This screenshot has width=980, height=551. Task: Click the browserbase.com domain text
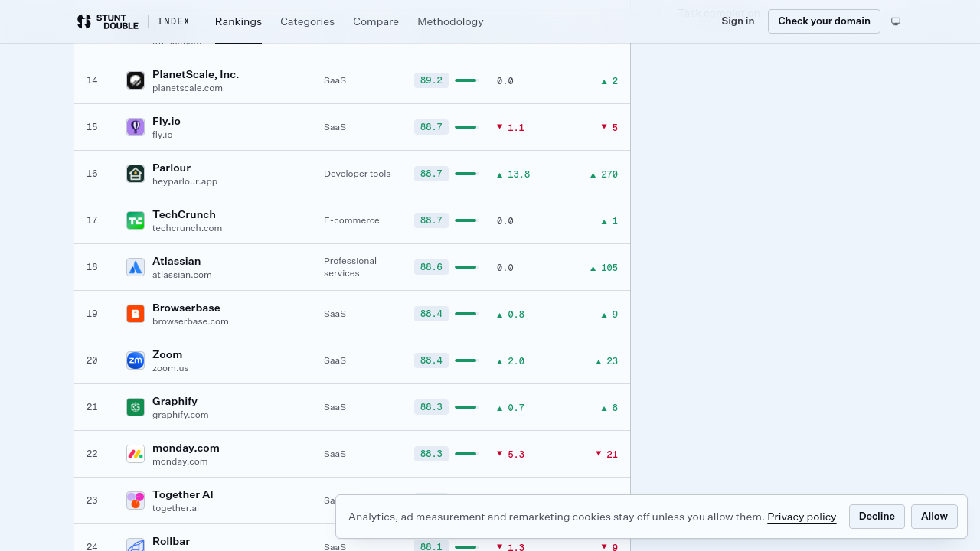point(191,321)
